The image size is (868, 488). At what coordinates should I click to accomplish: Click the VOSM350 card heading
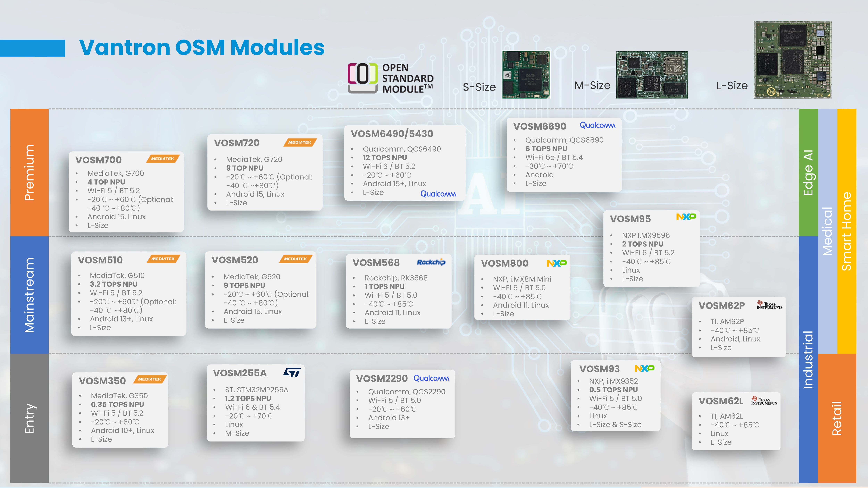tap(102, 381)
